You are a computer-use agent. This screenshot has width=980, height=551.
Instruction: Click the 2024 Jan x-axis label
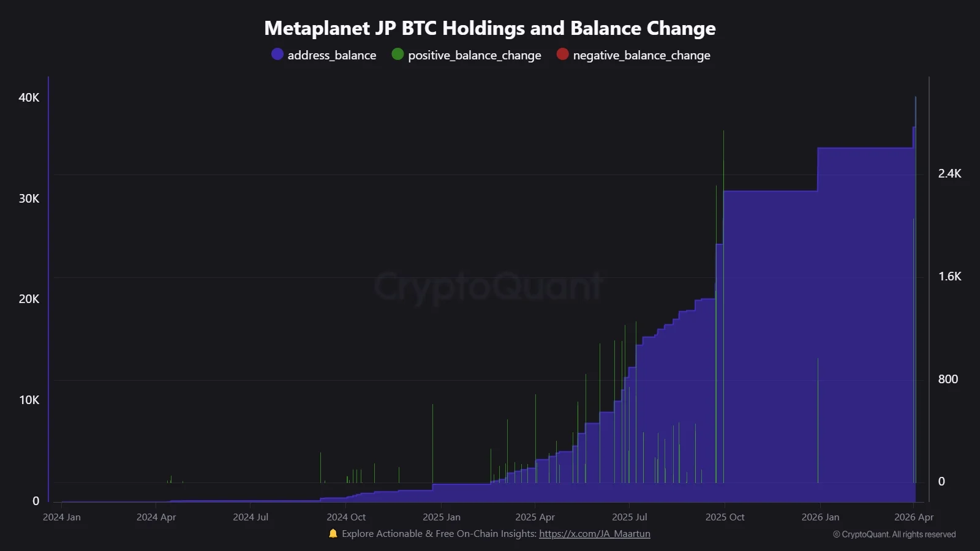click(x=62, y=517)
